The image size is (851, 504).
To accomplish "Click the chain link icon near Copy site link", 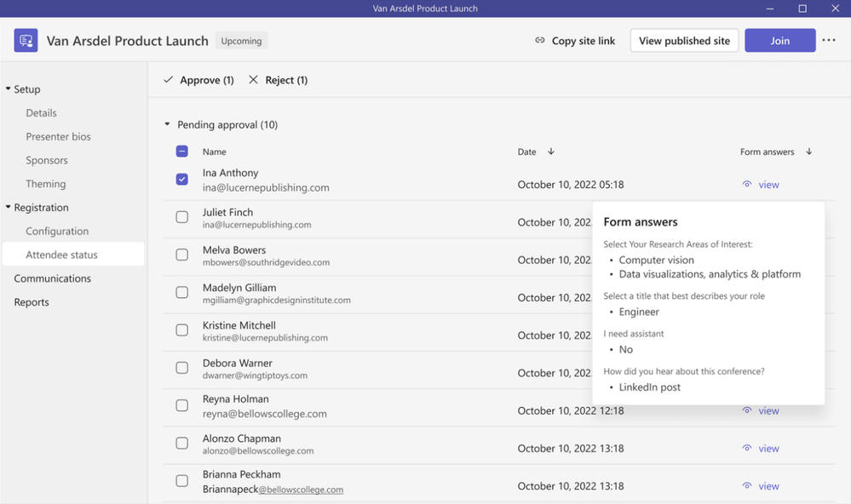I will point(539,40).
